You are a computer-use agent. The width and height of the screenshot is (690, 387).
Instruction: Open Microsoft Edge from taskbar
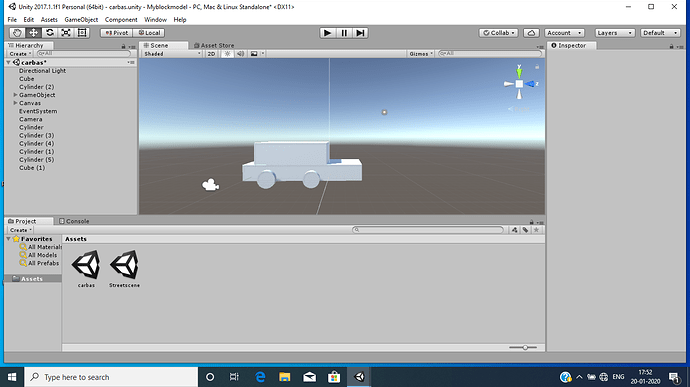pyautogui.click(x=260, y=377)
